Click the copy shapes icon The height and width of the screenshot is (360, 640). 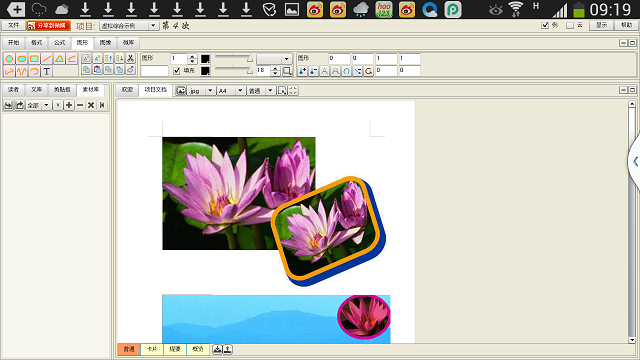pyautogui.click(x=86, y=70)
